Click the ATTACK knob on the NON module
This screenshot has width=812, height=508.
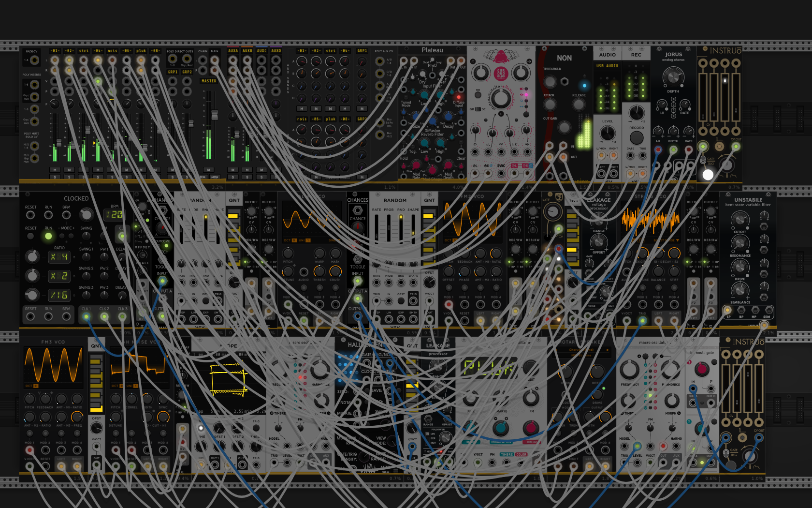[550, 105]
